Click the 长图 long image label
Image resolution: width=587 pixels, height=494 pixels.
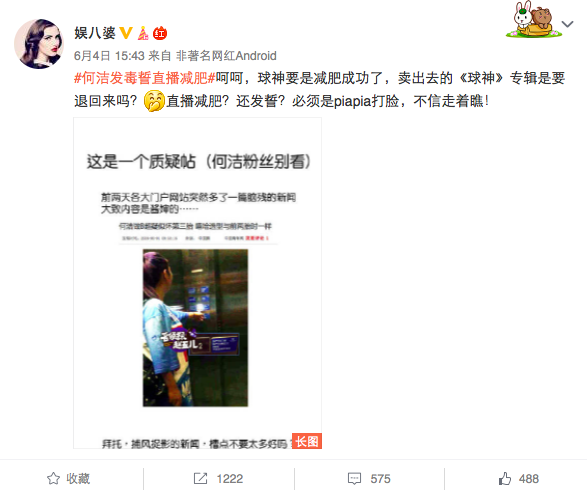[x=307, y=441]
